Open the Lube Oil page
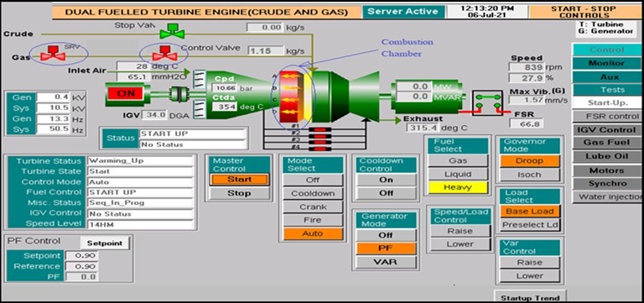Image resolution: width=644 pixels, height=303 pixels. pyautogui.click(x=606, y=157)
